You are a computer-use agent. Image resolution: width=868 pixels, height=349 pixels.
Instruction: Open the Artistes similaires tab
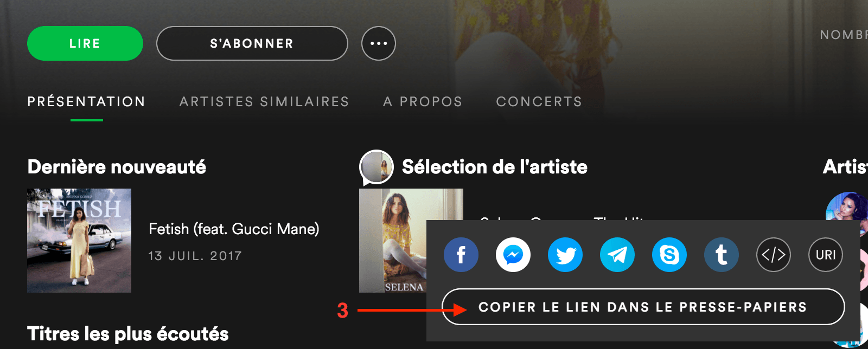coord(264,102)
